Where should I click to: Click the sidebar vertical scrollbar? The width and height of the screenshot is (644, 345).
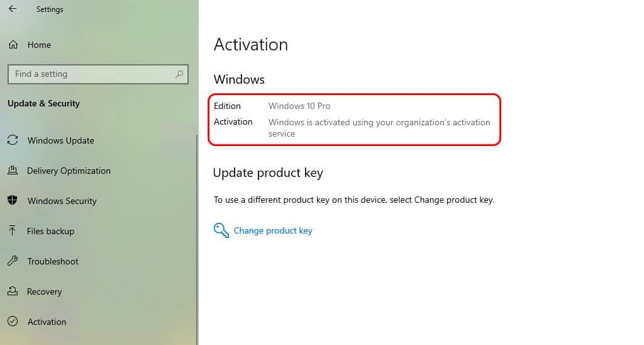[197, 239]
